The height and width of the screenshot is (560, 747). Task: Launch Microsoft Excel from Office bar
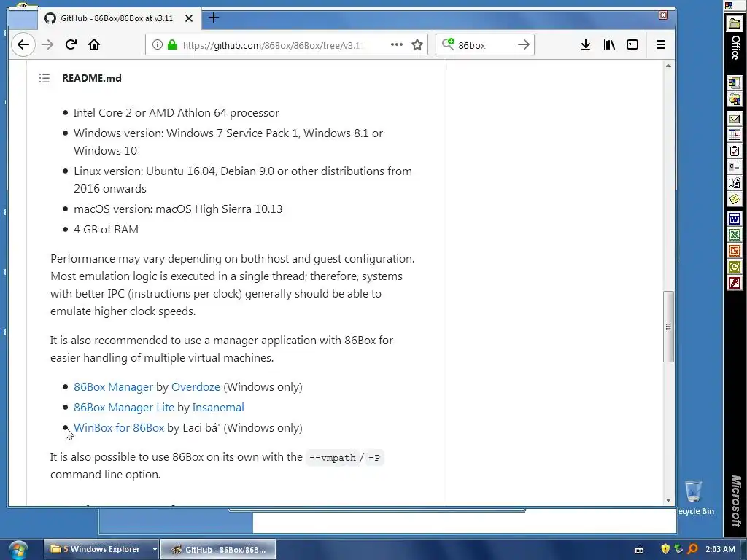pos(734,235)
